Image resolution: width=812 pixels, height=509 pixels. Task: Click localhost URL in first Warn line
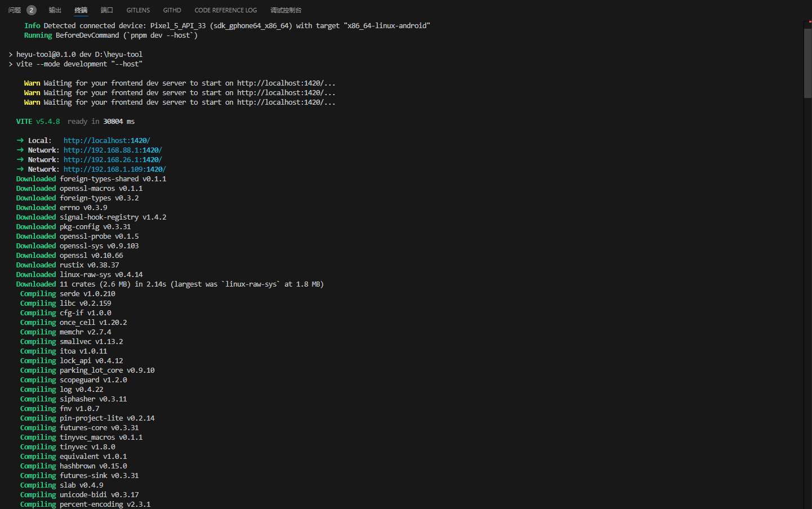[x=286, y=83]
